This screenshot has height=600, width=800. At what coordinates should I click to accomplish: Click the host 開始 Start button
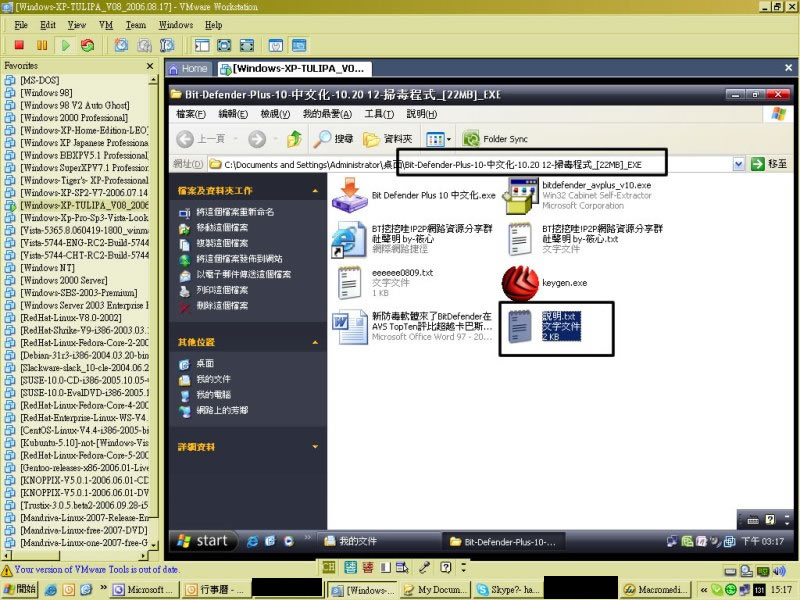click(19, 589)
